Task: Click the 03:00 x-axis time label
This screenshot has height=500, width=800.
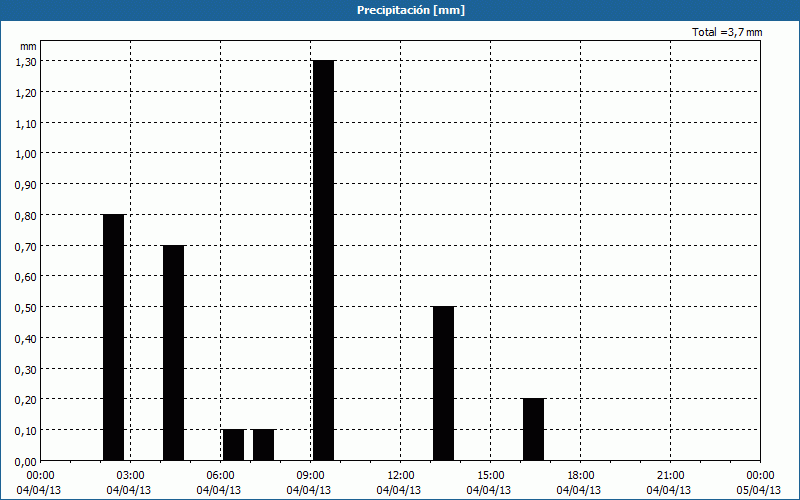Action: pyautogui.click(x=131, y=476)
